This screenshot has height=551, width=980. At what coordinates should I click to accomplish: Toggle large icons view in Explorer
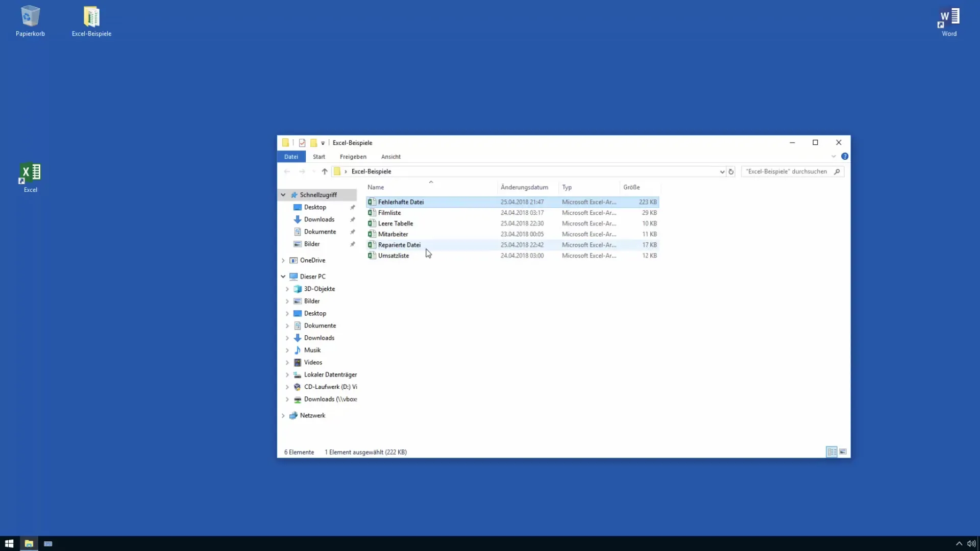[843, 452]
